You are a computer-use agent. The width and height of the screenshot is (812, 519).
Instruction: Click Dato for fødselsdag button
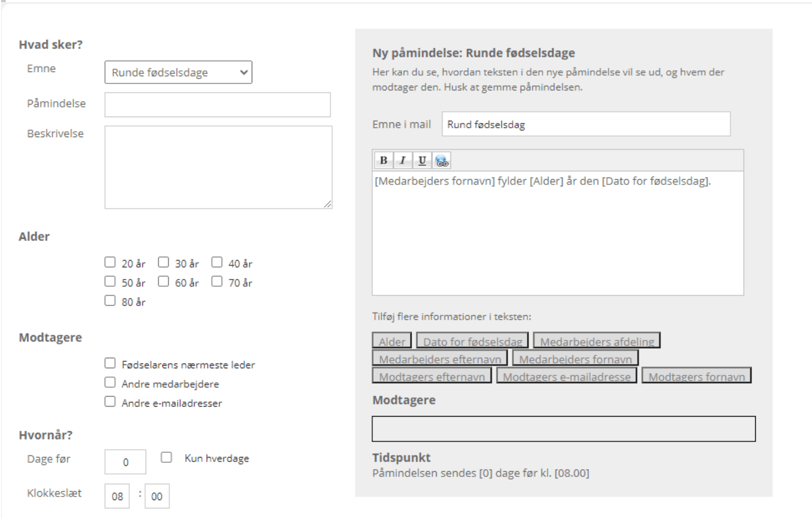pyautogui.click(x=472, y=341)
